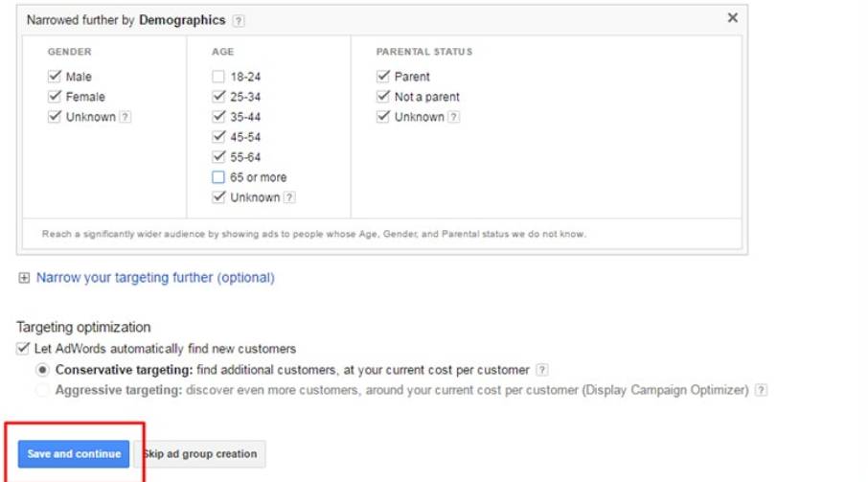Open help icon for Aggressive targeting

tap(761, 390)
